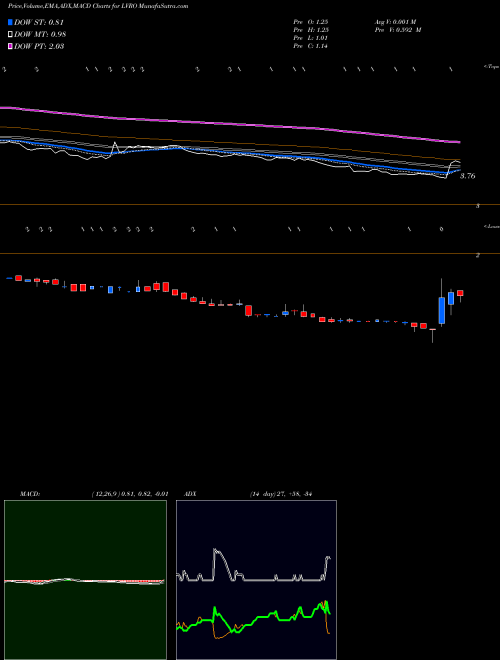Select the DOW ST: 0.81 label
Screen dimensions: 500x660
[39, 22]
